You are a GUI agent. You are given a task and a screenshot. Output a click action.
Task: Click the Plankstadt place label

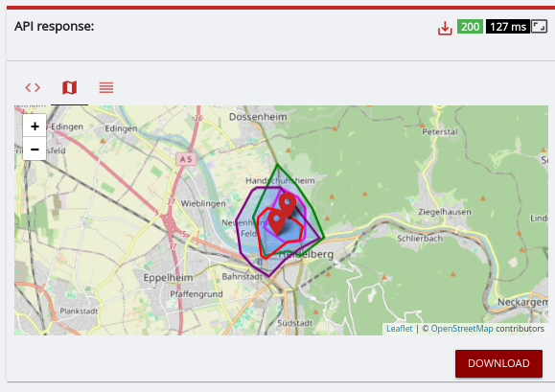[x=79, y=311]
